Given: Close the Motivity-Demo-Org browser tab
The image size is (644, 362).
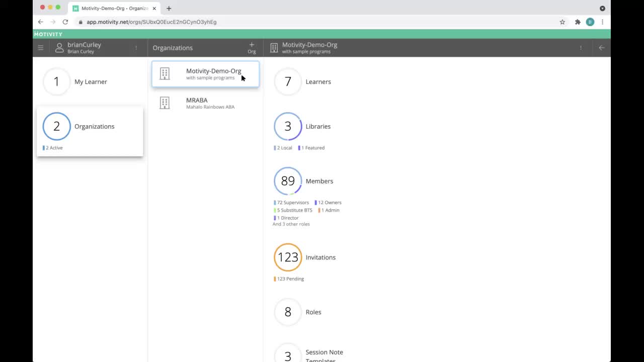Looking at the screenshot, I should (154, 9).
